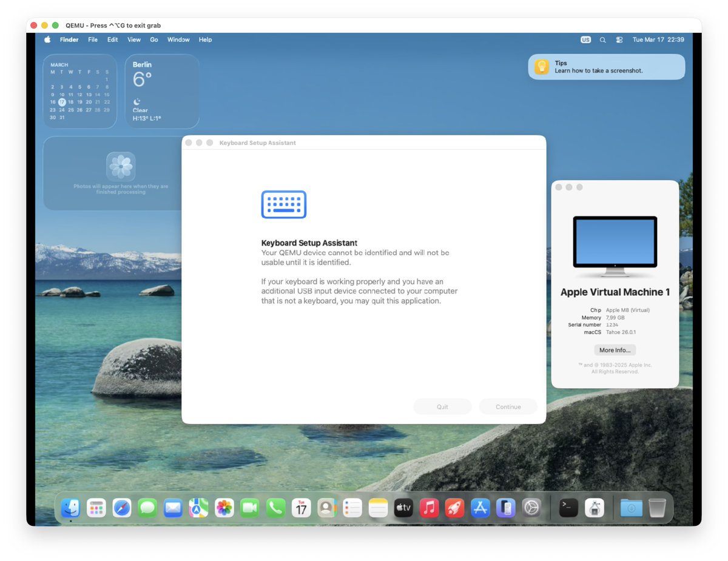Click the date and time in menu bar
Screen dimensions: 728x561
658,39
